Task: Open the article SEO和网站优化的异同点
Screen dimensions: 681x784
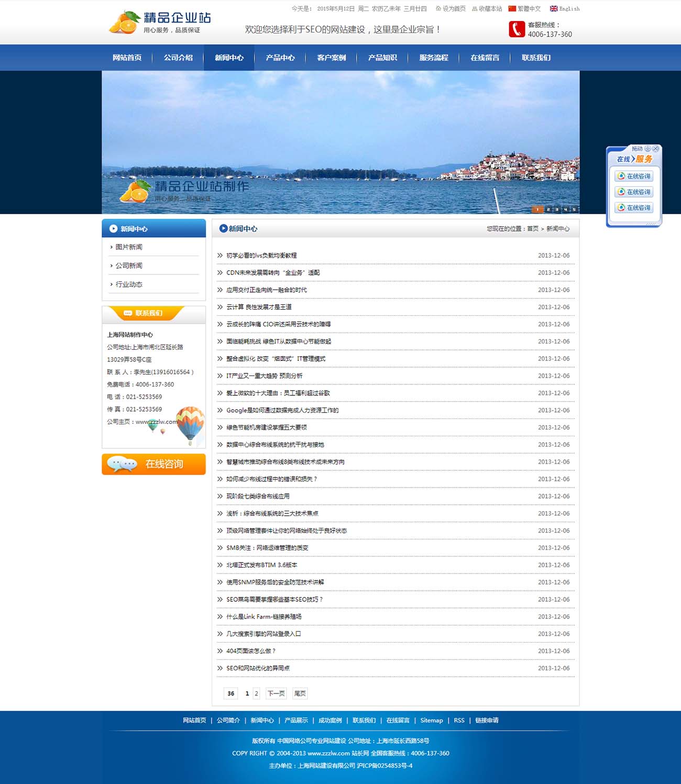Action: tap(258, 668)
